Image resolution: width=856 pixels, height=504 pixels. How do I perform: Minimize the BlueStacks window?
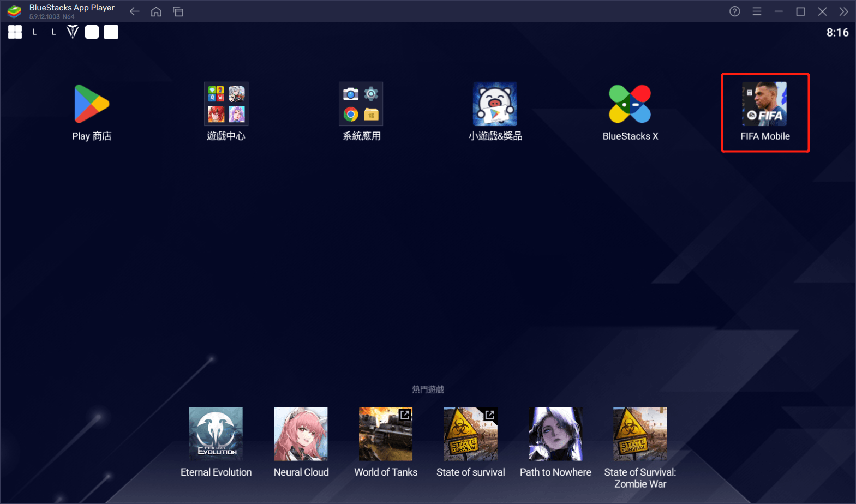tap(779, 11)
